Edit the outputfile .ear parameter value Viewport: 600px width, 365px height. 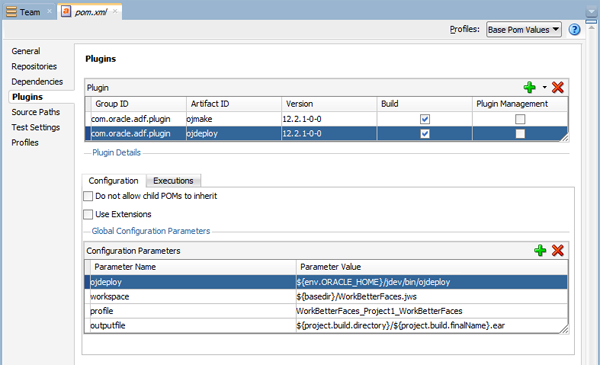click(x=432, y=326)
